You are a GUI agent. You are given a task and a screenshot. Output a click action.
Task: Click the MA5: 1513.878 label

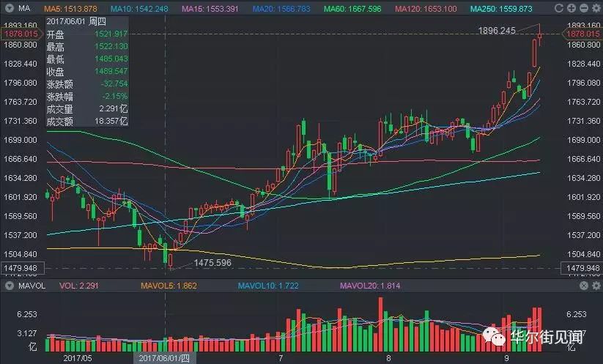pos(70,9)
